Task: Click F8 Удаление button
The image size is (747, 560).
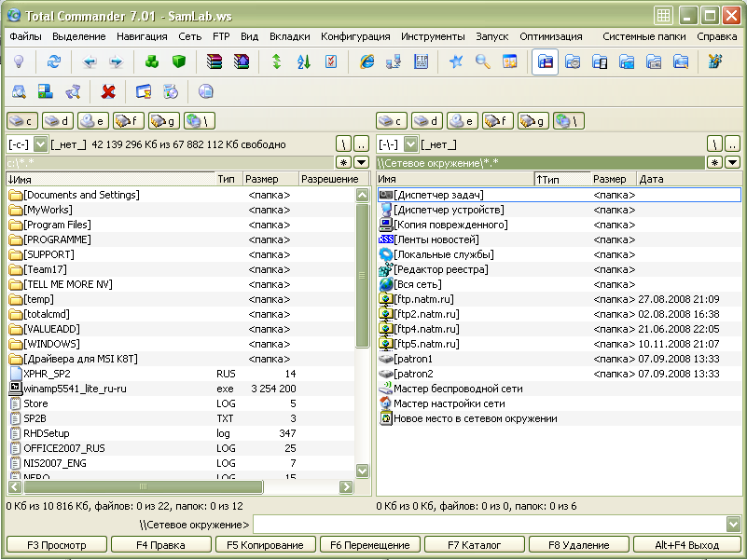Action: pos(579,545)
